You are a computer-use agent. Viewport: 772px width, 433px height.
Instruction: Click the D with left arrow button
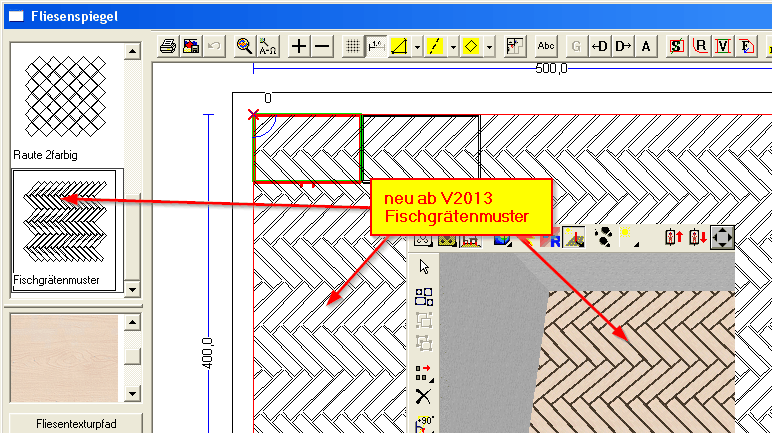point(600,46)
